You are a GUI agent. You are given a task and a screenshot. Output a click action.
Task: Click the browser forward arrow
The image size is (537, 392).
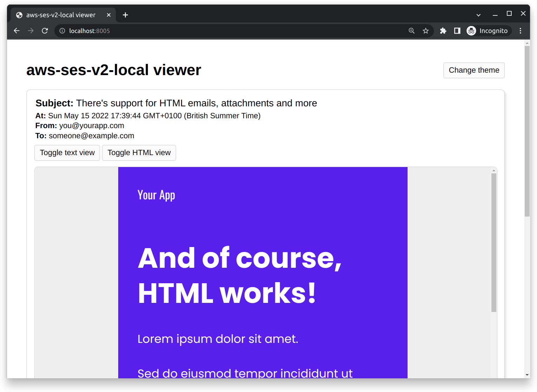pyautogui.click(x=31, y=31)
